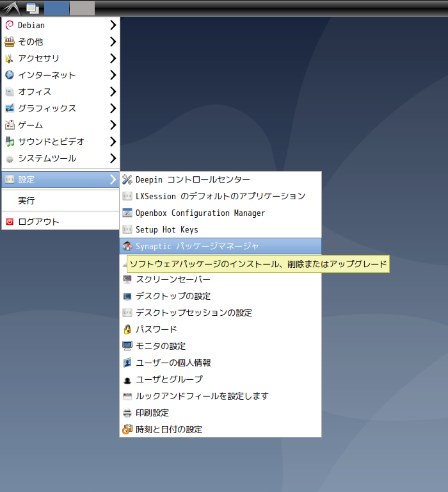Viewport: 448px width, 492px height.
Task: Choose パスワード from settings submenu
Action: pyautogui.click(x=220, y=329)
